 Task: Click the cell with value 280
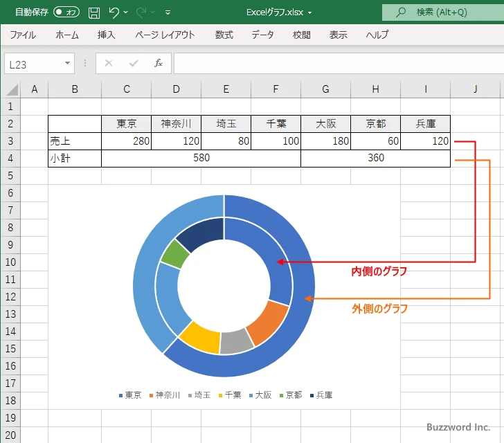pos(126,141)
